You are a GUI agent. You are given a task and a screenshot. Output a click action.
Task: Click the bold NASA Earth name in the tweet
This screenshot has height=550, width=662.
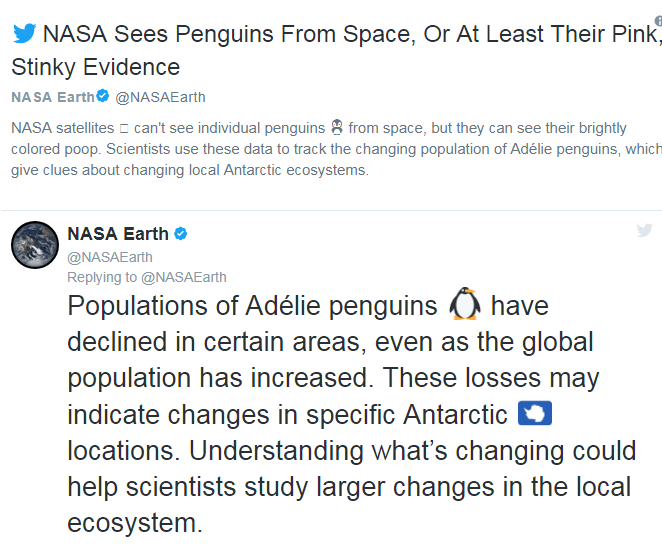pos(118,234)
